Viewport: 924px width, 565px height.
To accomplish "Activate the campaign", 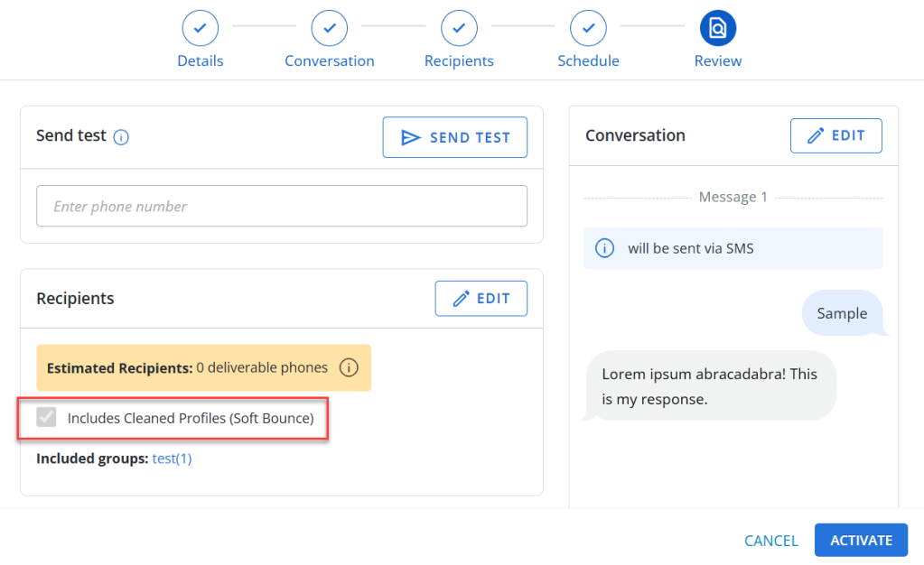I will click(861, 540).
